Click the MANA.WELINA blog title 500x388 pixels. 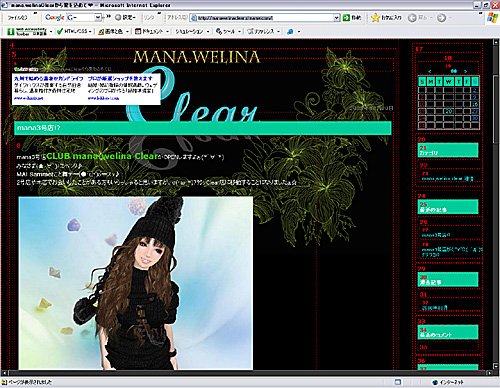coord(197,57)
